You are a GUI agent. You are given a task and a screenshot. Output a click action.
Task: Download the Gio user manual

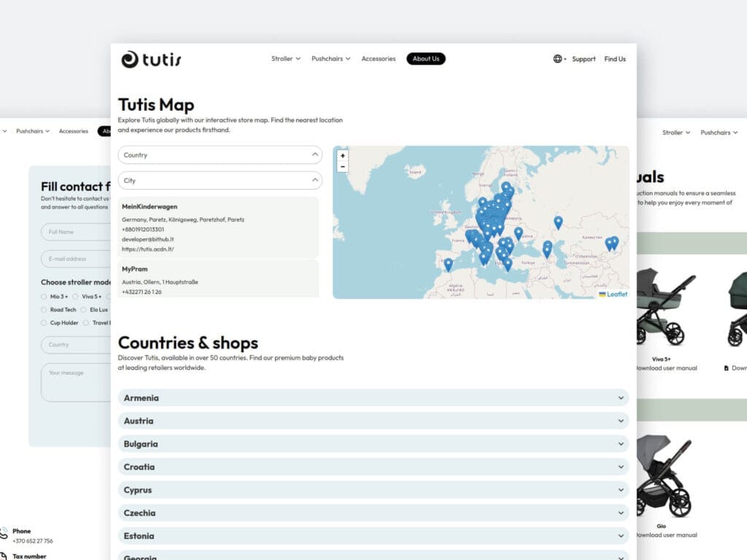click(x=667, y=535)
